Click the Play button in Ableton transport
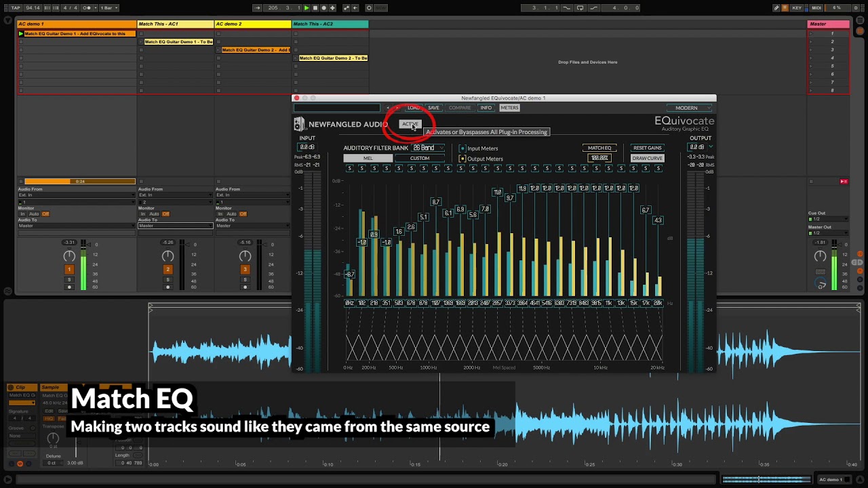This screenshot has height=488, width=868. 307,8
